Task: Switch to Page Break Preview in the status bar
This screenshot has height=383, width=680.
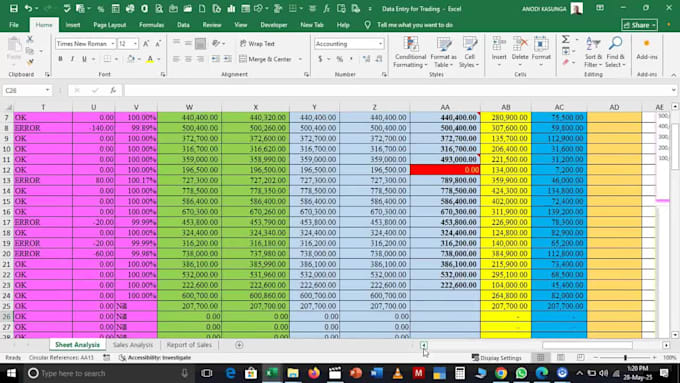Action: tap(580, 358)
